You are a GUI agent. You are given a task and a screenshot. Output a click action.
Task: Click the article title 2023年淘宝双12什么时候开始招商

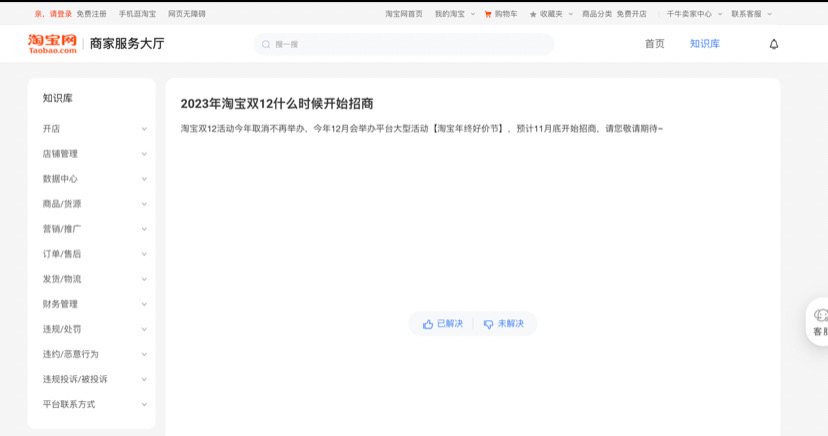click(x=277, y=103)
